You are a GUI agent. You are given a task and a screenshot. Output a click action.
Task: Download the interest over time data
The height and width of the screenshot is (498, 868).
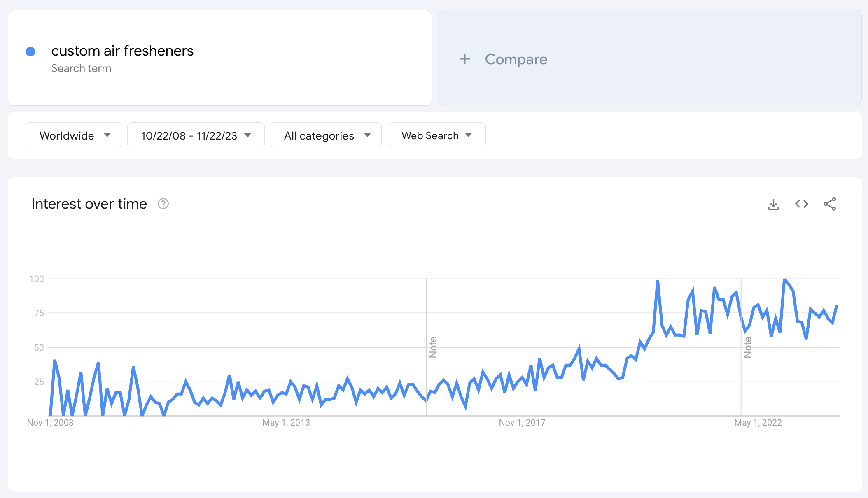click(773, 204)
